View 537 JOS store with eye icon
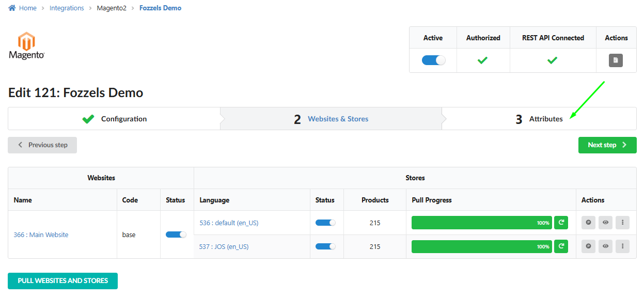This screenshot has width=644, height=297. pyautogui.click(x=605, y=246)
